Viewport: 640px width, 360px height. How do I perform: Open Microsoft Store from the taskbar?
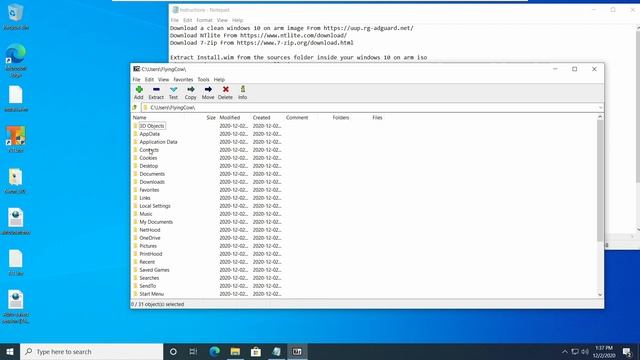click(256, 351)
